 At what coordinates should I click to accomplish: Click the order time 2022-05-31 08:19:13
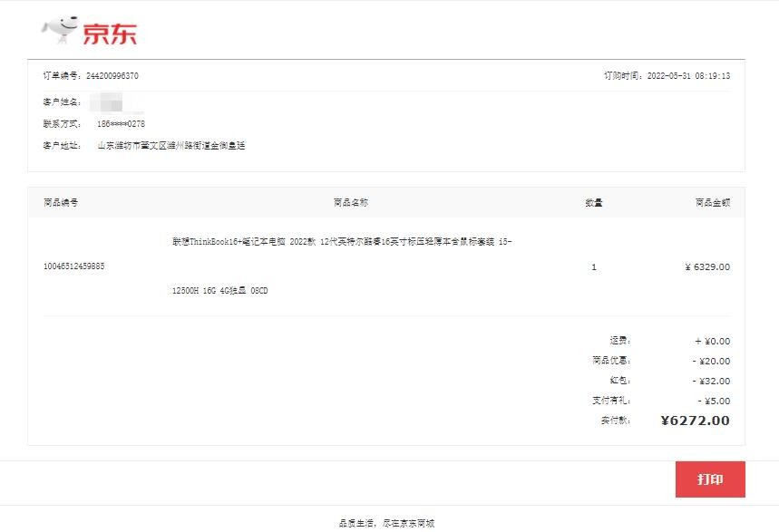(x=688, y=75)
